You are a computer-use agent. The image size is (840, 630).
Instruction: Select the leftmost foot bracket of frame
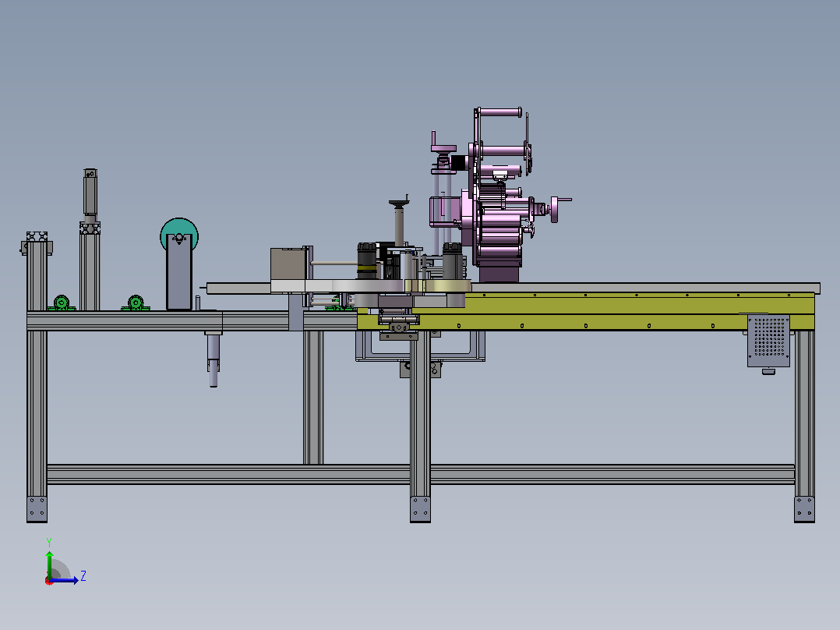point(37,509)
